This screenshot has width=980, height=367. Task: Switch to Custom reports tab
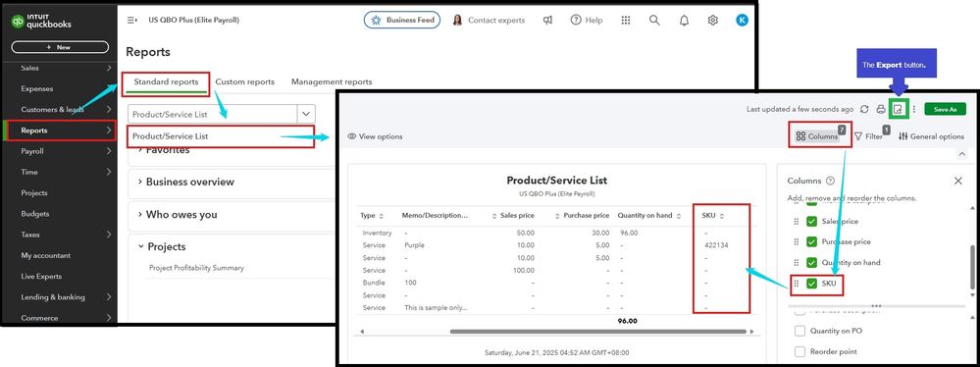click(245, 81)
